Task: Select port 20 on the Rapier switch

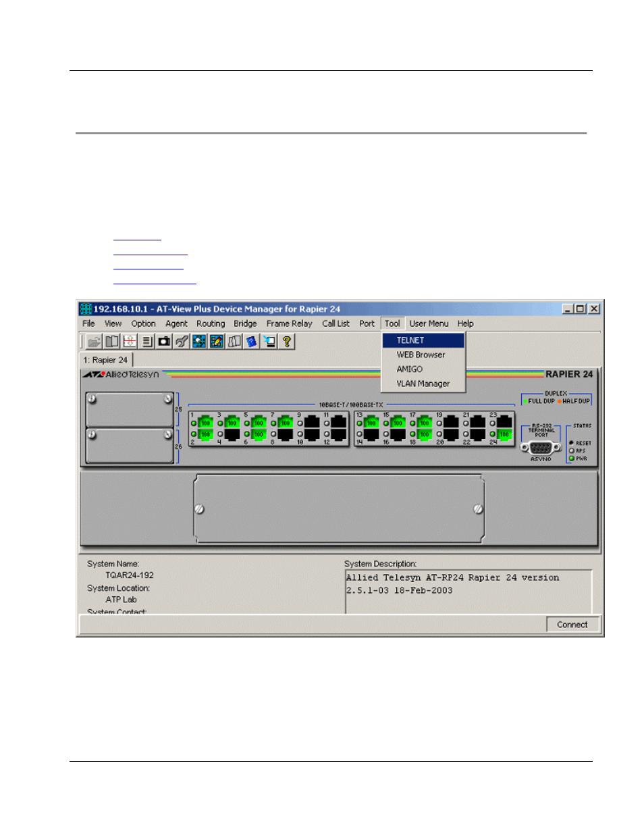Action: pyautogui.click(x=451, y=434)
